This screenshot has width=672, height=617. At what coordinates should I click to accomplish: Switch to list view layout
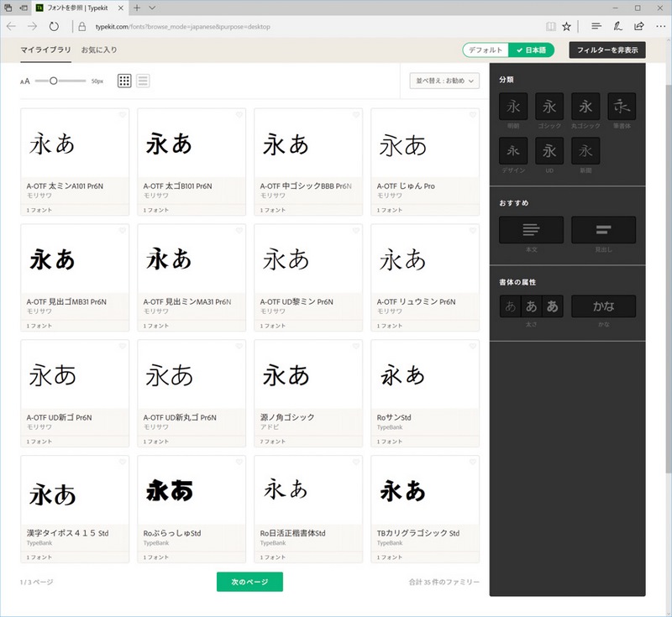coord(143,81)
